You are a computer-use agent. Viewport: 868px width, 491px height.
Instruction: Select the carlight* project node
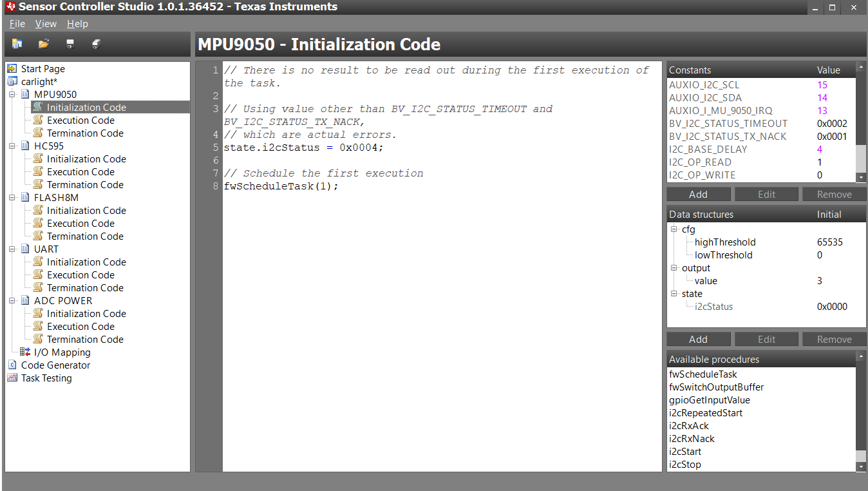point(39,82)
